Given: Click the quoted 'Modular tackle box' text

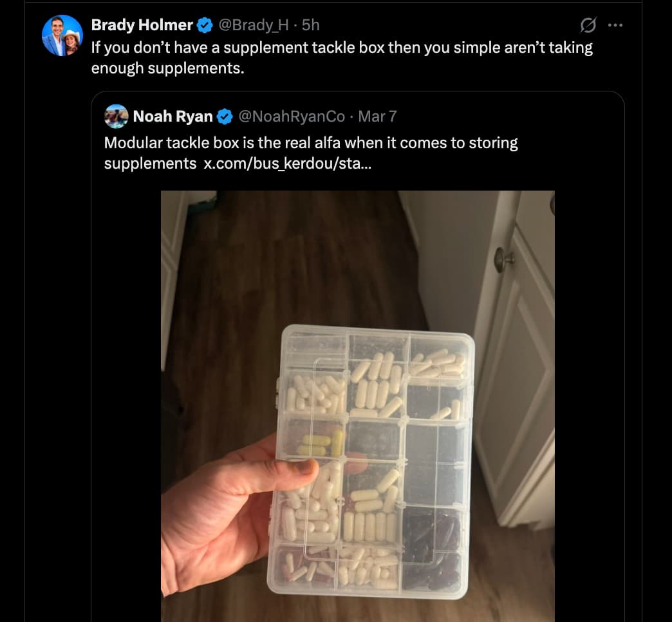Looking at the screenshot, I should (x=311, y=143).
